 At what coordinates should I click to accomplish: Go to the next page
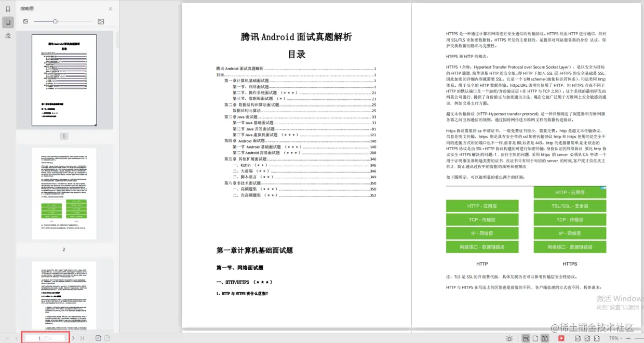(x=73, y=338)
